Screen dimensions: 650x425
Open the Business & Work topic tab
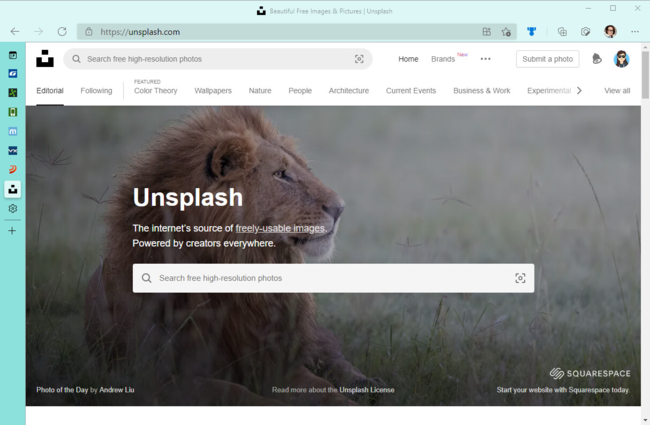[482, 90]
